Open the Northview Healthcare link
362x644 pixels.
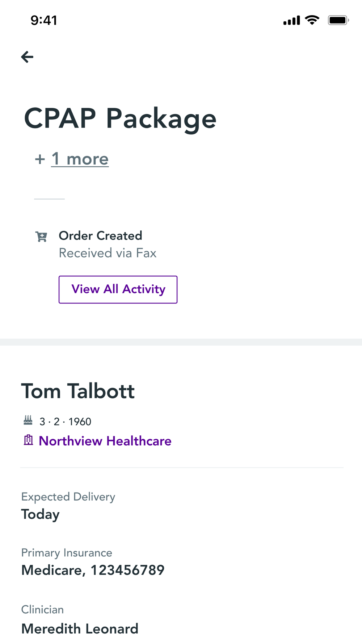tap(105, 441)
